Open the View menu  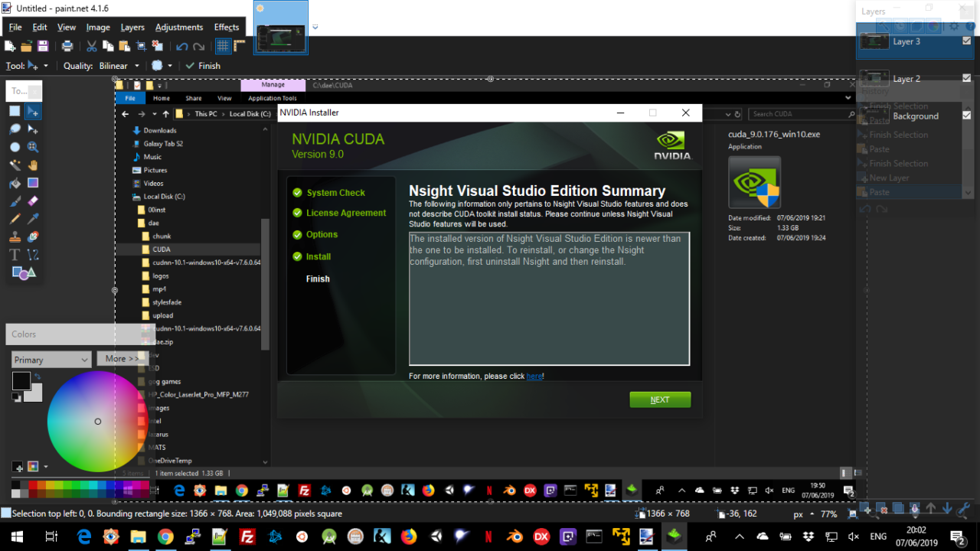coord(67,27)
